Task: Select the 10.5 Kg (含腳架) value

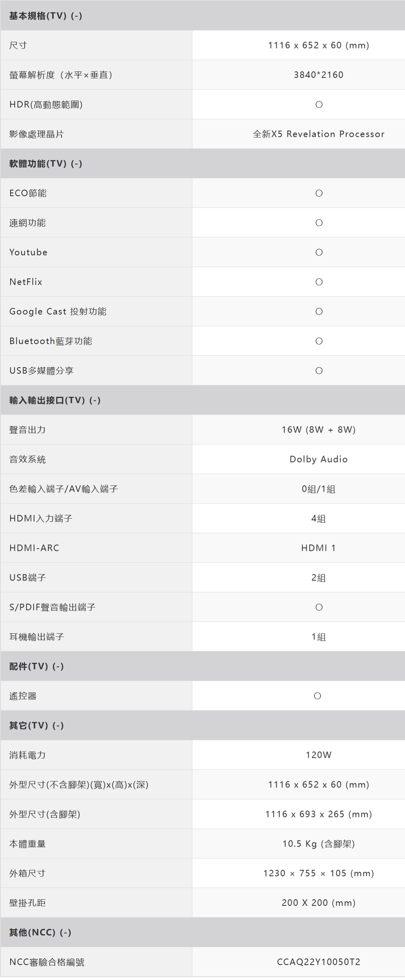Action: pos(319,844)
